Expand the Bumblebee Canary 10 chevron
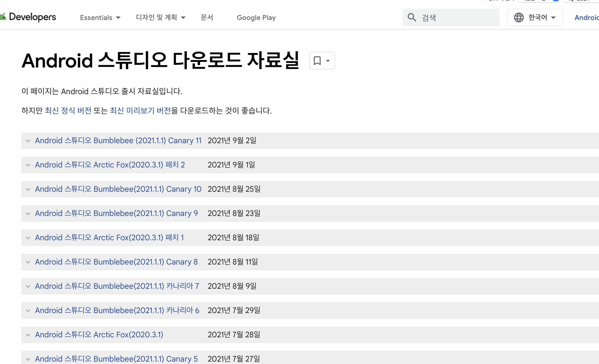The image size is (599, 364). [x=28, y=189]
